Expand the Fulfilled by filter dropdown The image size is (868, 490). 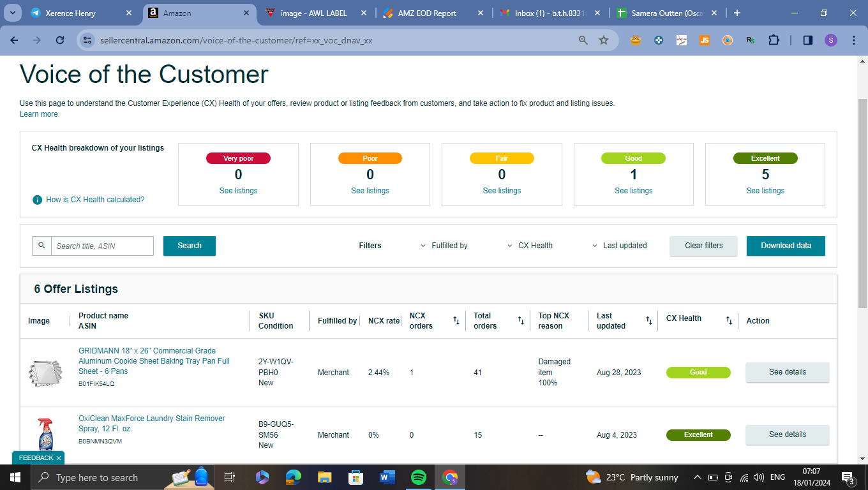[x=444, y=246]
